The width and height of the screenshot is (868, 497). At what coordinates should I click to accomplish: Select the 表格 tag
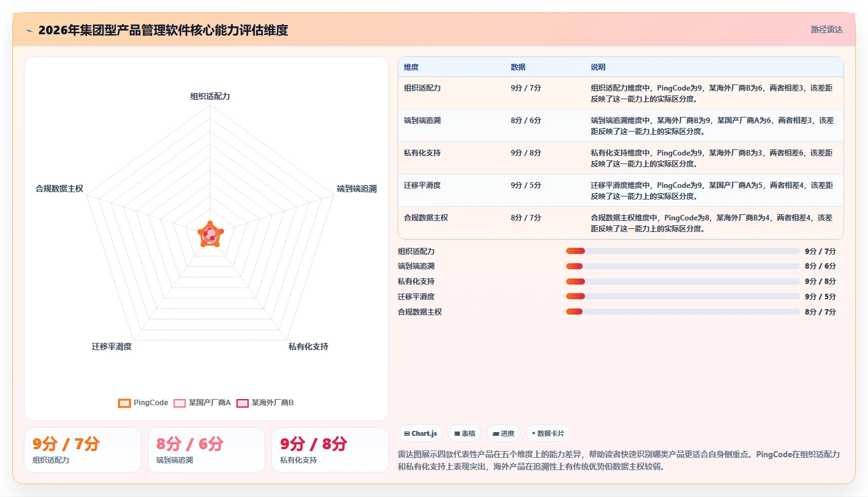[464, 433]
